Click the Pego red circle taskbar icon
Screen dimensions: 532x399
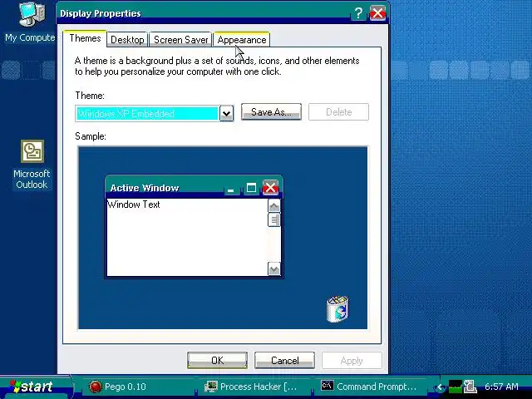click(x=96, y=387)
